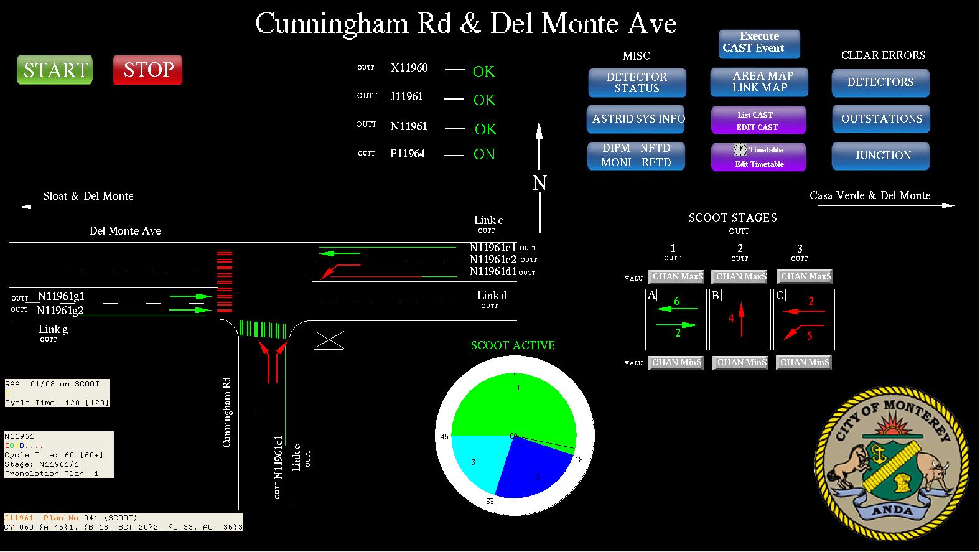Open the Timetable clock button
This screenshot has height=552, width=980.
758,157
